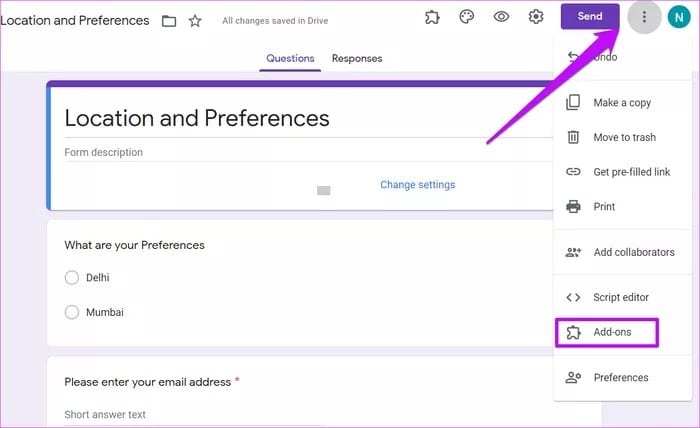700x428 pixels.
Task: Edit the form title Location and Preferences
Action: [x=197, y=118]
